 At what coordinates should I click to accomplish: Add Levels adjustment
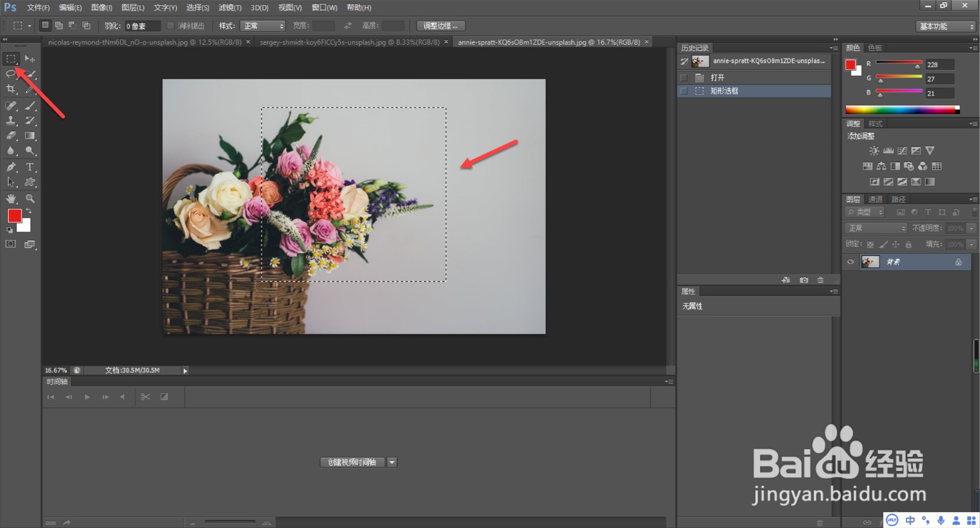click(x=888, y=151)
